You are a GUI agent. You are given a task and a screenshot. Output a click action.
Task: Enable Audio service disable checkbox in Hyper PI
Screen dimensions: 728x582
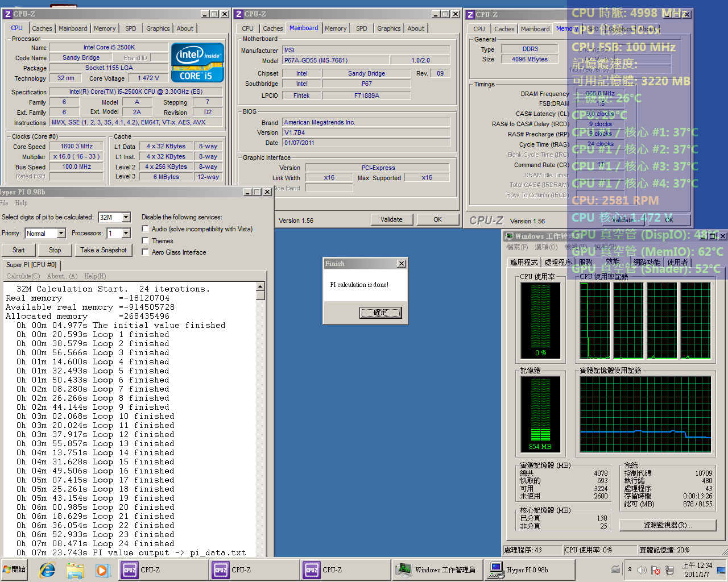pos(146,229)
